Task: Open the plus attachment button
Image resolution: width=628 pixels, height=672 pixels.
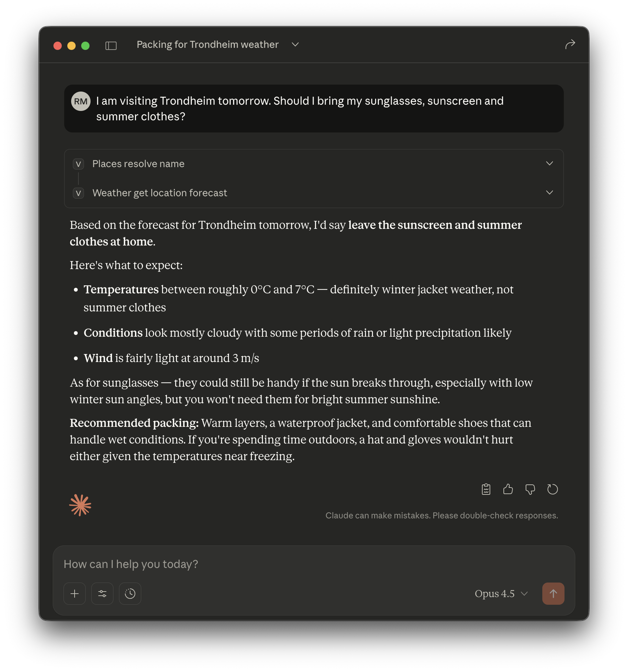Action: pyautogui.click(x=75, y=594)
